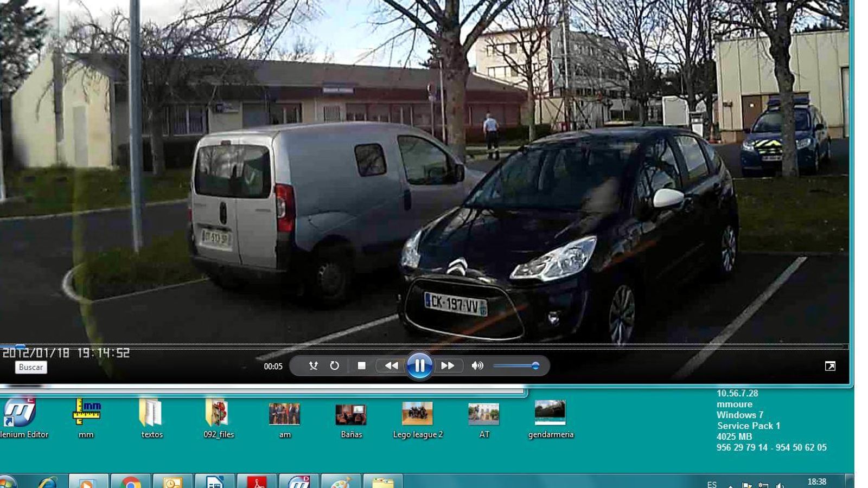Click the video seek bar

pyautogui.click(x=423, y=345)
